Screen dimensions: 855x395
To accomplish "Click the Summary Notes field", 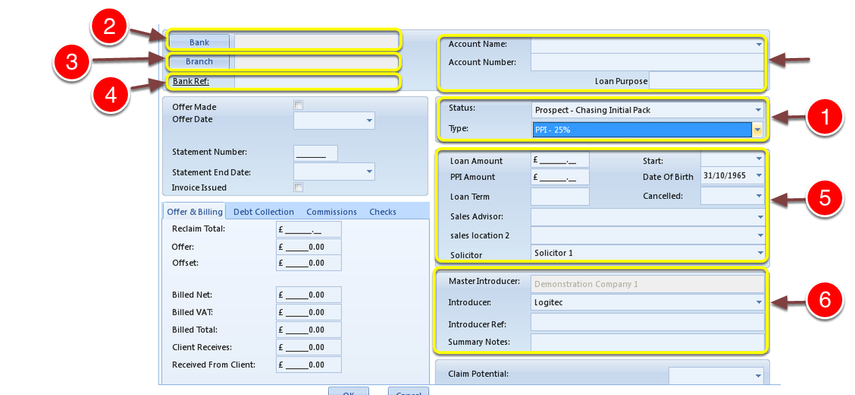I will [647, 342].
